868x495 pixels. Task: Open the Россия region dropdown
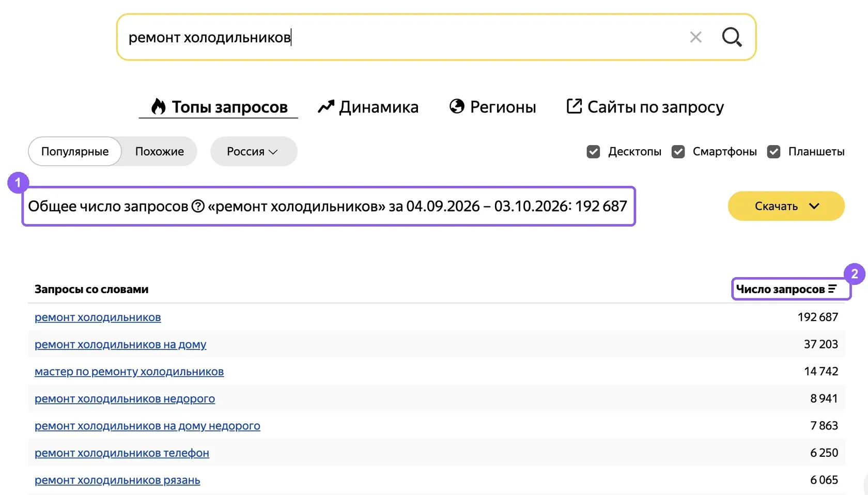pos(253,151)
